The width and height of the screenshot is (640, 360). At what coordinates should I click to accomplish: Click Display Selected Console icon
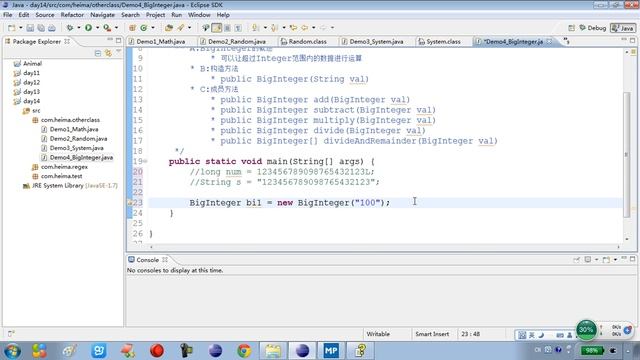click(587, 260)
